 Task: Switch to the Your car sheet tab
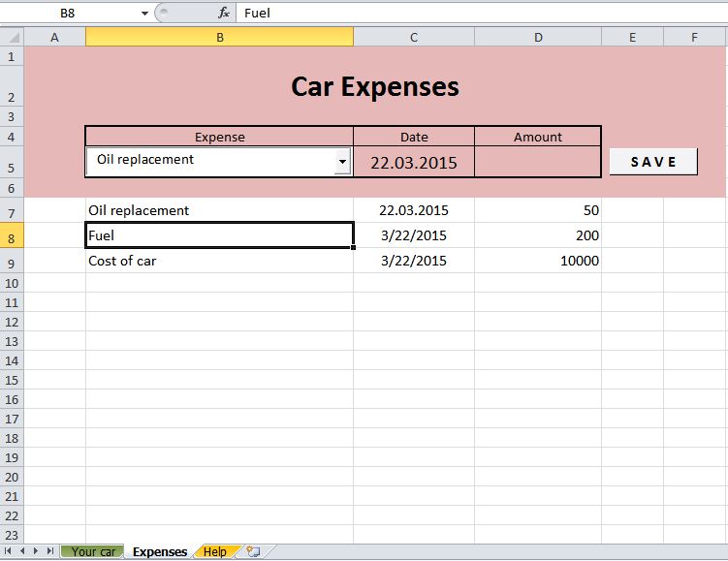(x=93, y=552)
